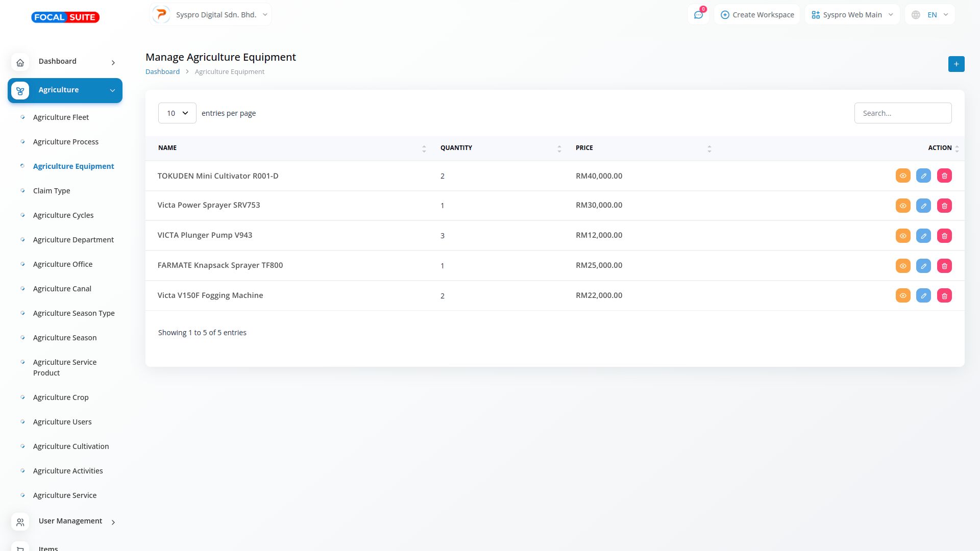
Task: Open the EN language selector
Action: point(929,15)
